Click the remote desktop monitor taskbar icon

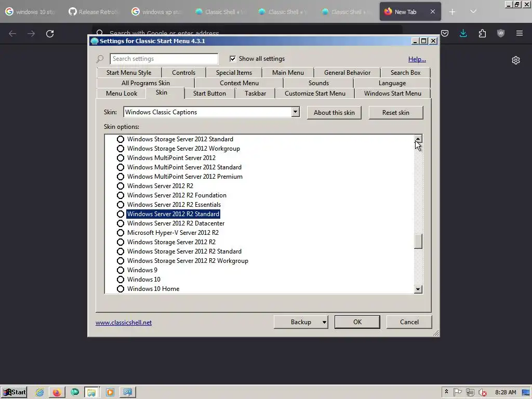(128, 392)
